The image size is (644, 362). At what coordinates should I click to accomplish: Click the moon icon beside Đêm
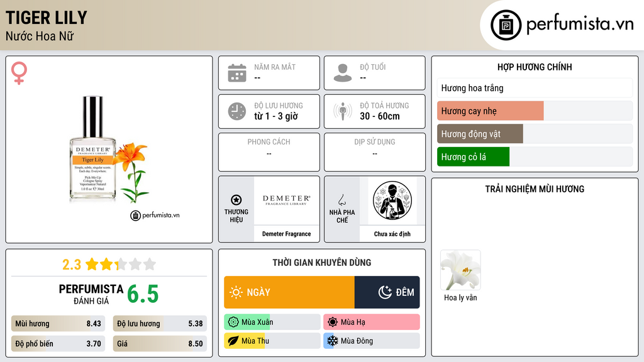[x=385, y=292]
